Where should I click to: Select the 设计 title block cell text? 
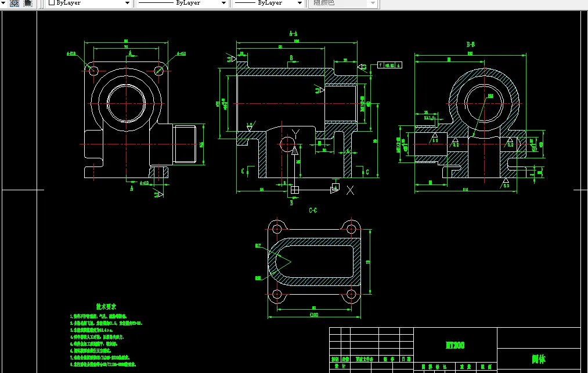[x=340, y=366]
